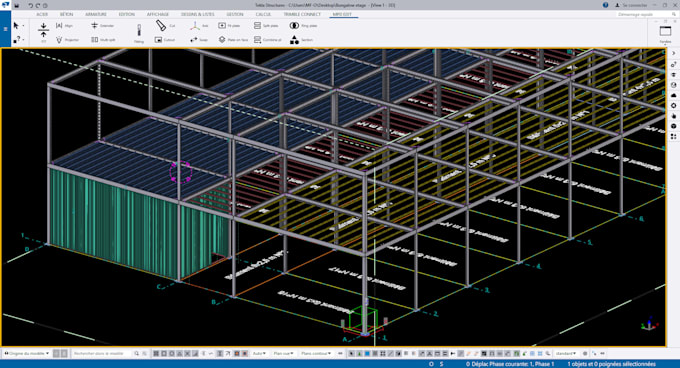Toggle snap to intersections X switch
The width and height of the screenshot is (680, 368).
(187, 354)
